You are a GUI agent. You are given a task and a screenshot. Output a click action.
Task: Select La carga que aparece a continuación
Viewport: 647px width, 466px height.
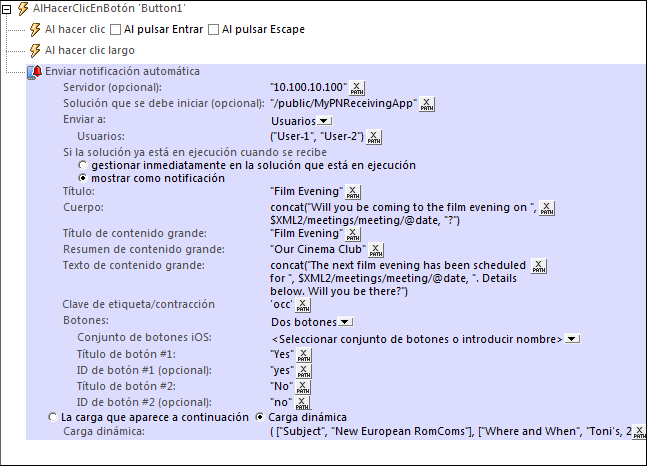[x=52, y=417]
